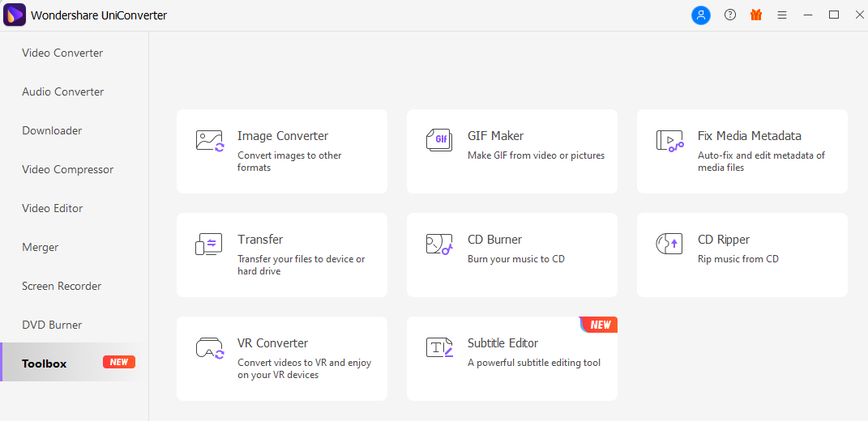Click the GIF Maker icon
Image resolution: width=868 pixels, height=421 pixels.
click(439, 139)
